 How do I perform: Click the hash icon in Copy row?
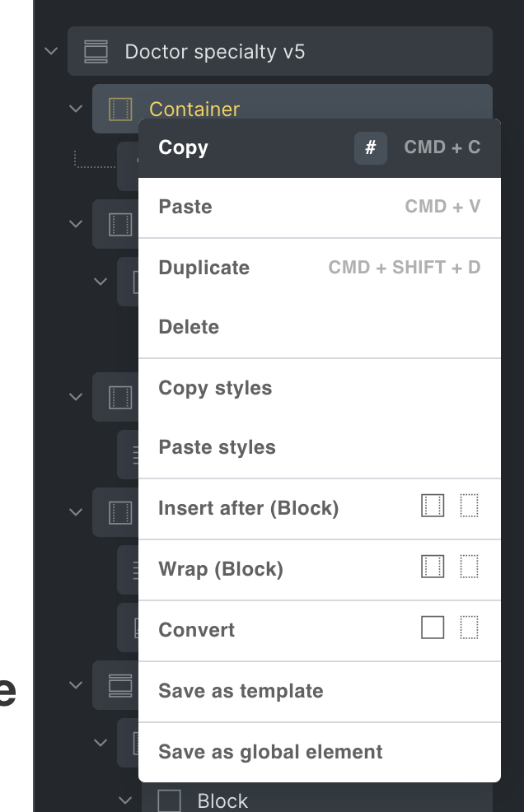[371, 148]
